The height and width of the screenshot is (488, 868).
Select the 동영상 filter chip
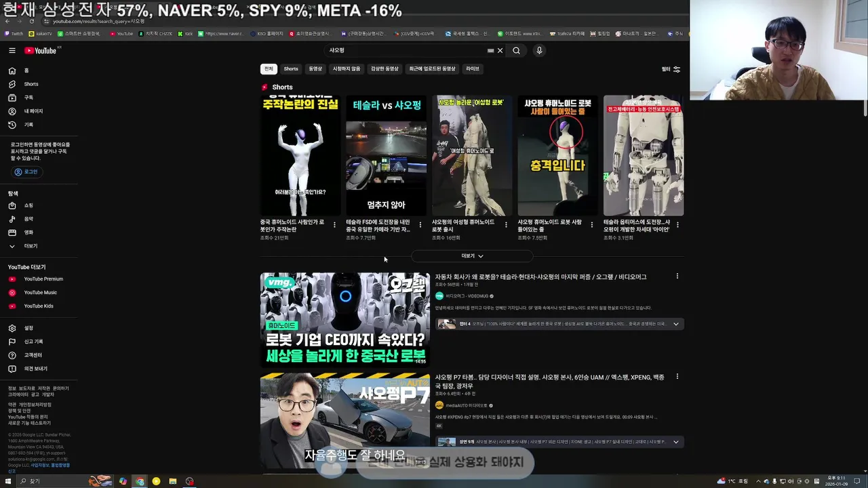click(315, 68)
